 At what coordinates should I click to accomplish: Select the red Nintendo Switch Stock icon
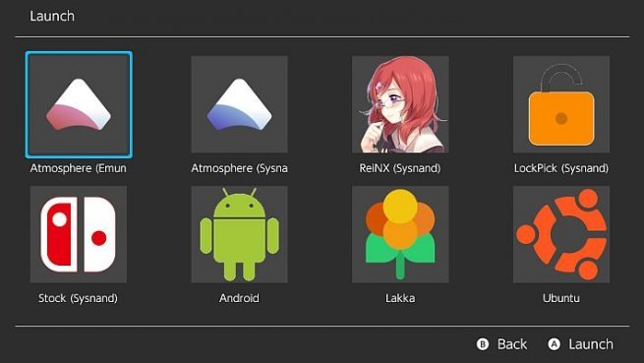[79, 234]
